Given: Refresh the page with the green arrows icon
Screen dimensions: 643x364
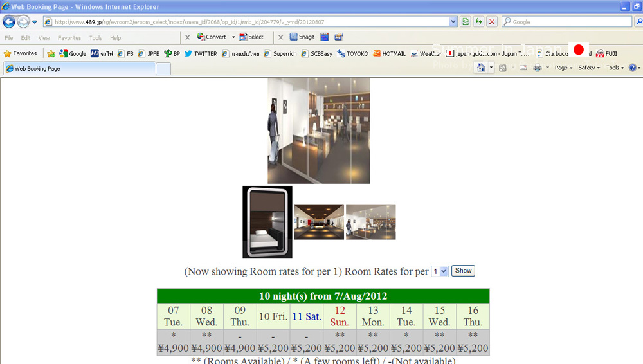Looking at the screenshot, I should coord(478,22).
